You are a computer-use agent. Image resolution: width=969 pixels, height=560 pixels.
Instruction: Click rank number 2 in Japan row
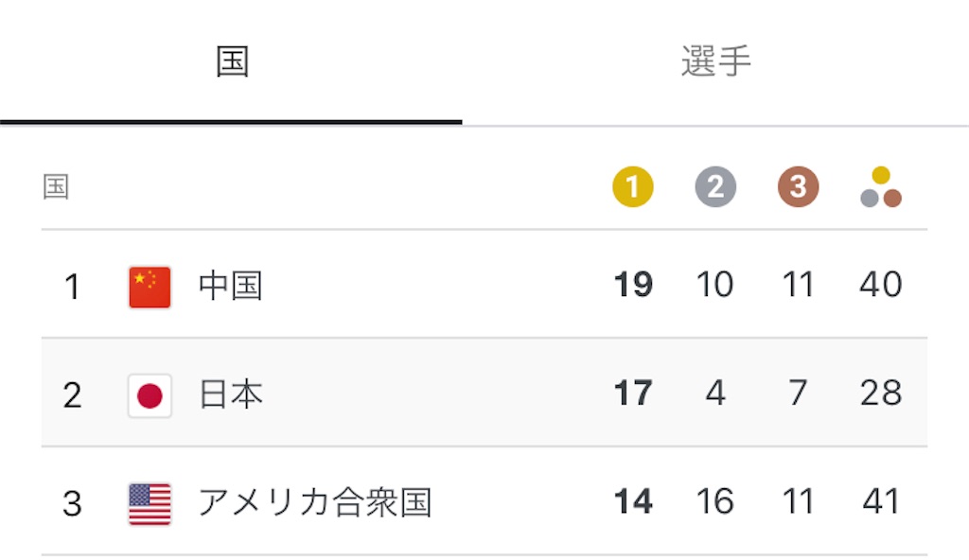click(72, 395)
